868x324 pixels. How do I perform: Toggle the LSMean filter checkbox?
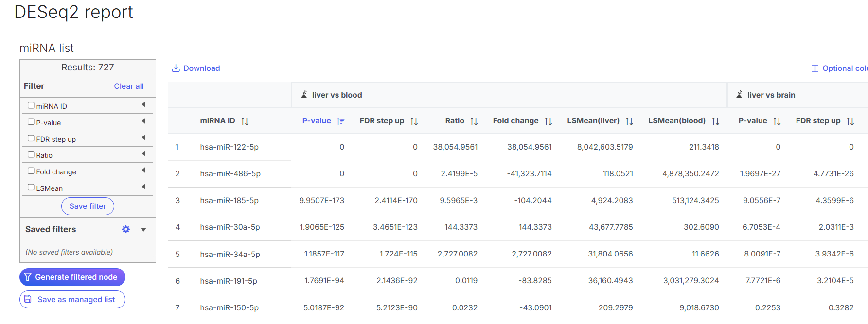tap(31, 188)
